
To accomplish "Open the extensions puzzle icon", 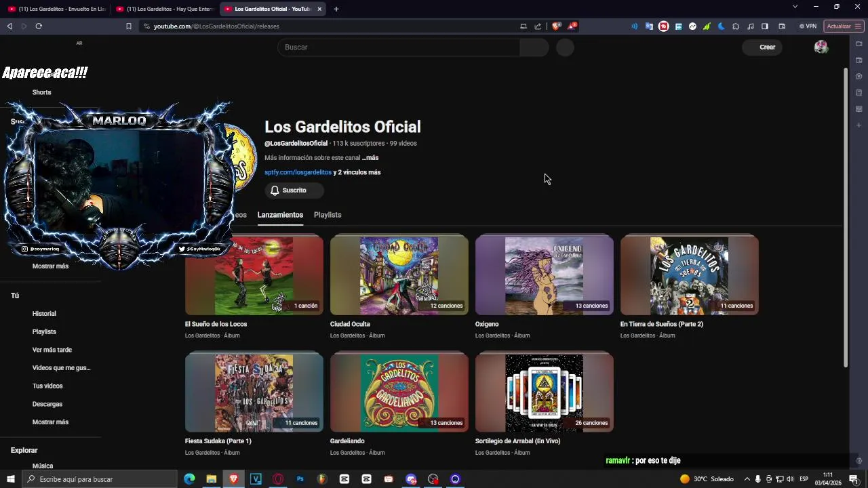I will (736, 26).
